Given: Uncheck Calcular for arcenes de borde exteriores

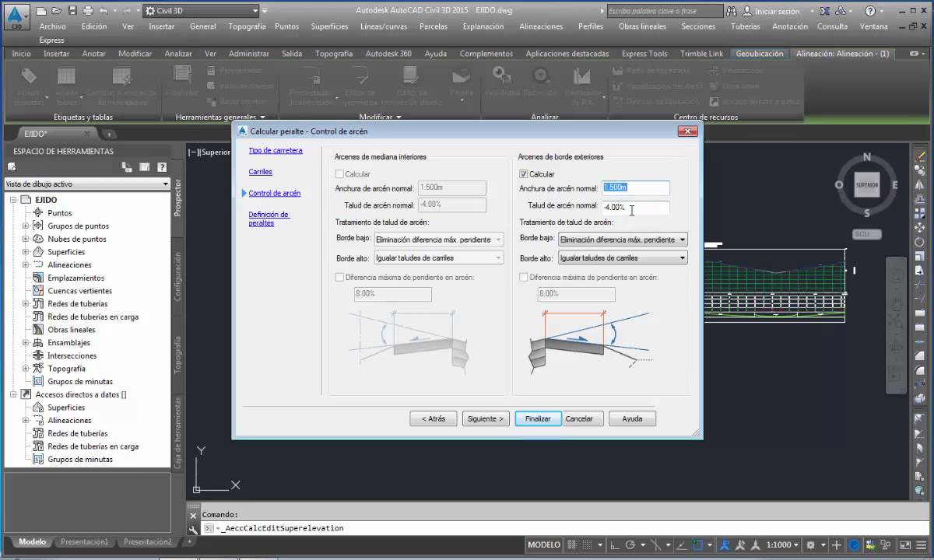Looking at the screenshot, I should (x=524, y=174).
